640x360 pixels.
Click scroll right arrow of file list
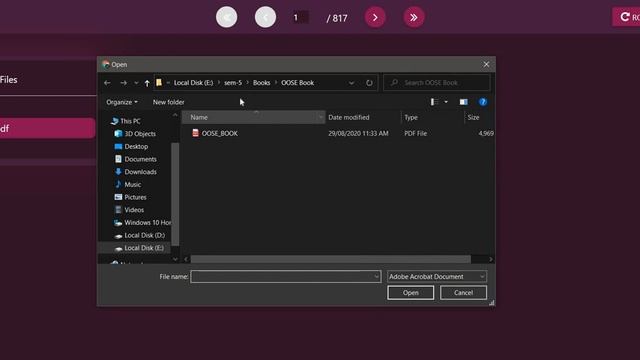pos(491,259)
